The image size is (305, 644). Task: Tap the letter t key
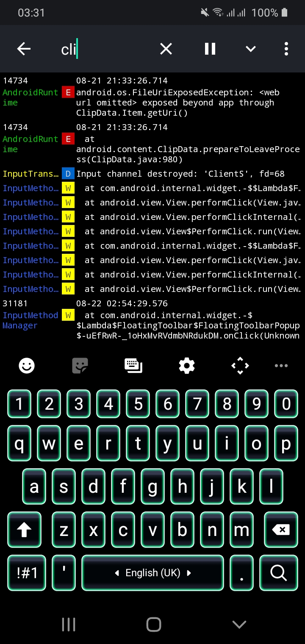pos(138,443)
